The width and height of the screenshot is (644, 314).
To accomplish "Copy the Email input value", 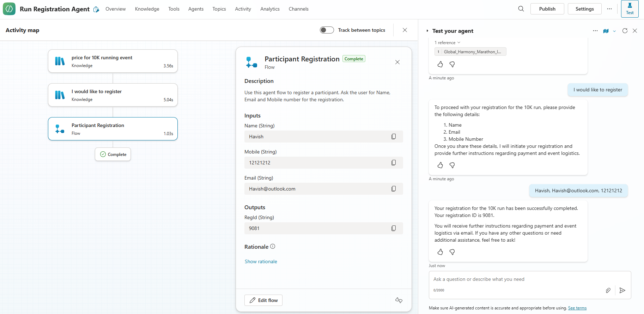I will tap(394, 189).
